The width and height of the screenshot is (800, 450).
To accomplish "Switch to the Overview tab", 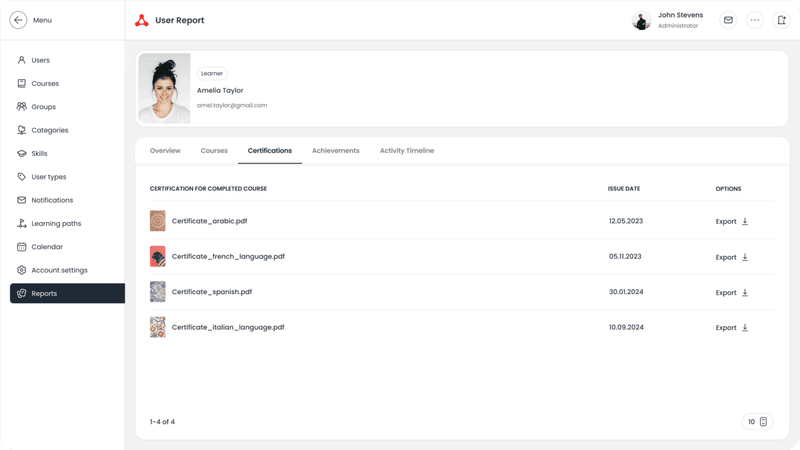I will tap(165, 151).
